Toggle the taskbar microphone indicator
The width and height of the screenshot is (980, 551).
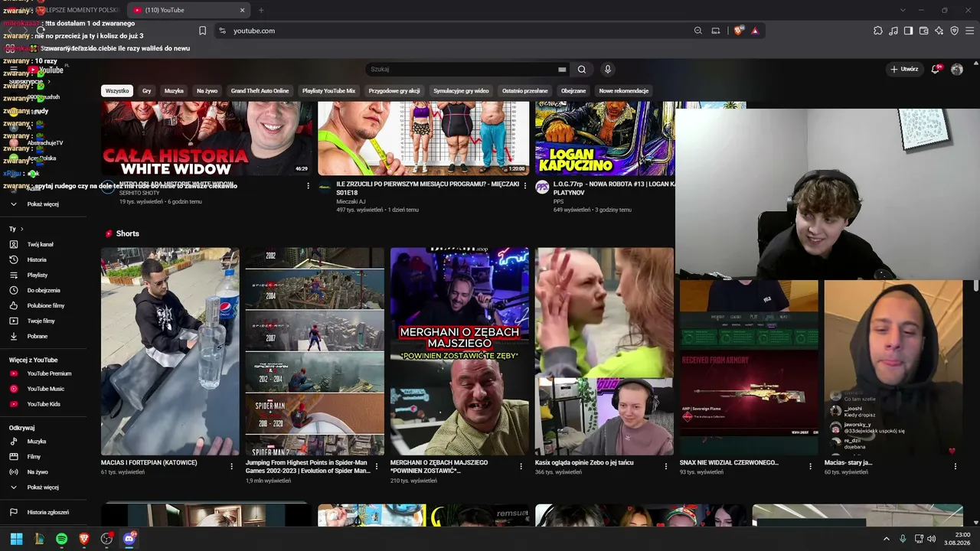coord(903,539)
